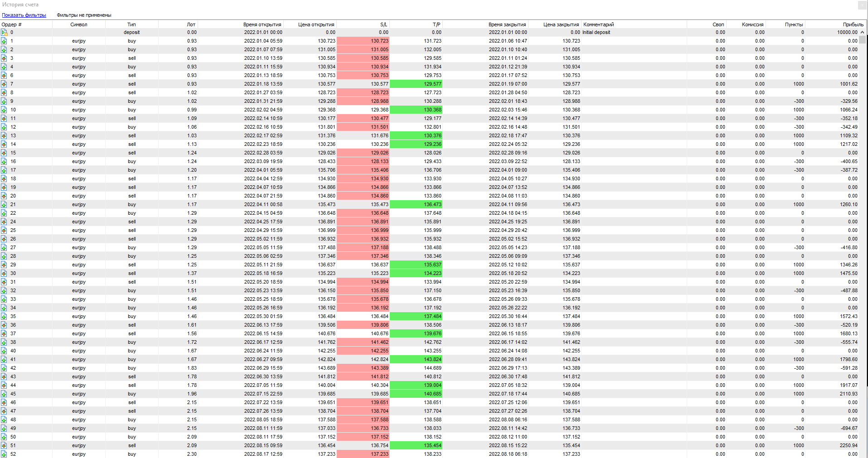Image resolution: width=868 pixels, height=458 pixels.
Task: Sort by the Пункты column header
Action: 794,24
